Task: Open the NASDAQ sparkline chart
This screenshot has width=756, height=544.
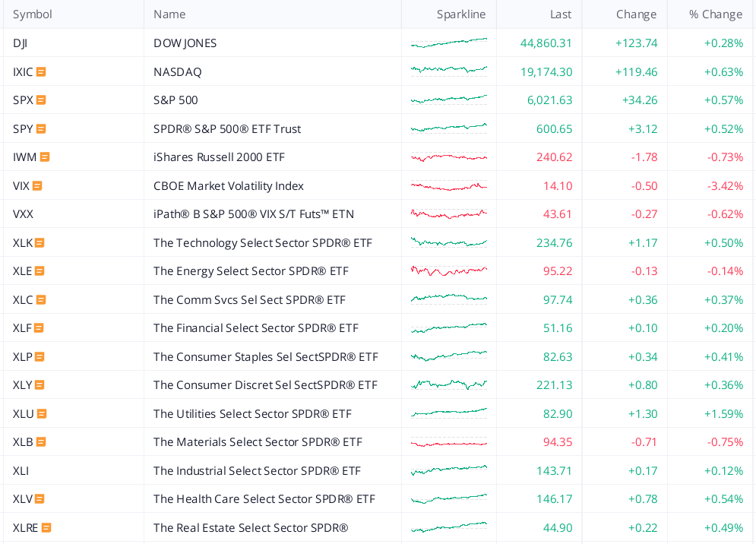Action: click(449, 71)
